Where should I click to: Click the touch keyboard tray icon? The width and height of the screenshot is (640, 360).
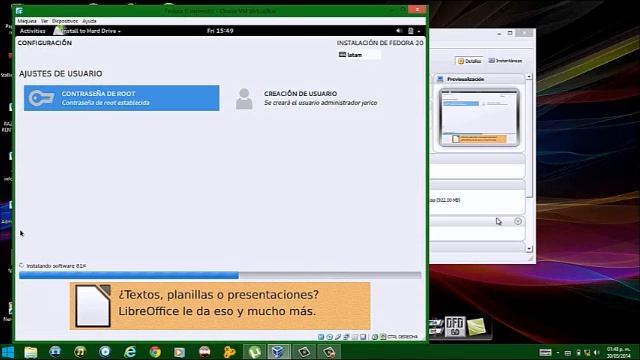[545, 353]
